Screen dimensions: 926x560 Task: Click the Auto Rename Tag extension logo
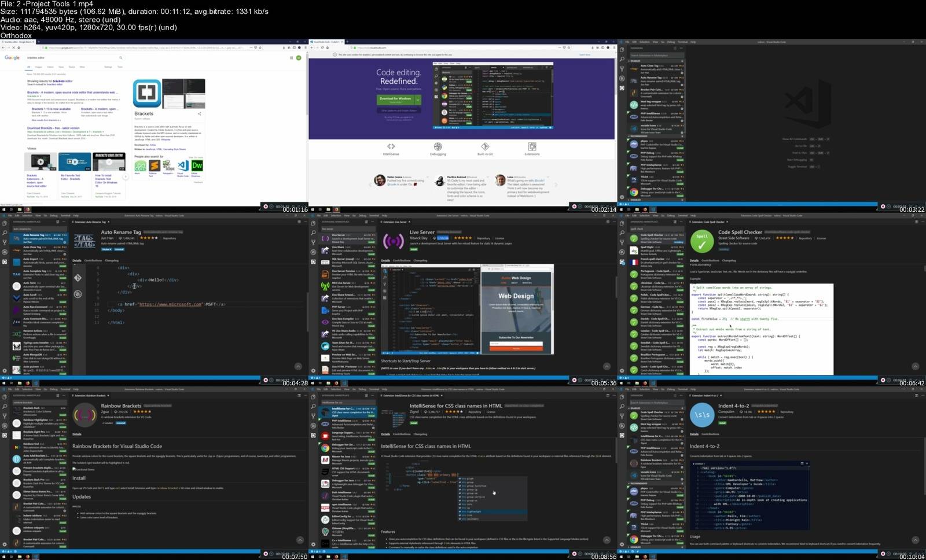84,241
